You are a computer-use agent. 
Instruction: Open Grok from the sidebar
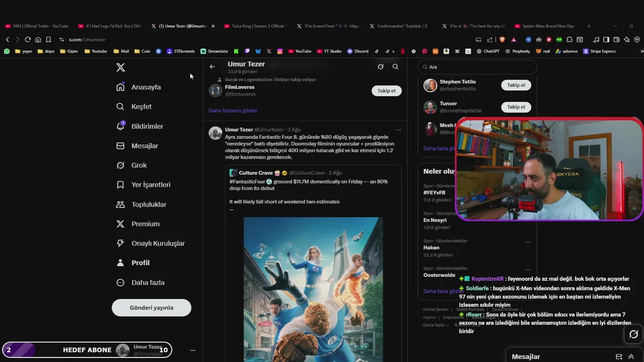coord(131,165)
